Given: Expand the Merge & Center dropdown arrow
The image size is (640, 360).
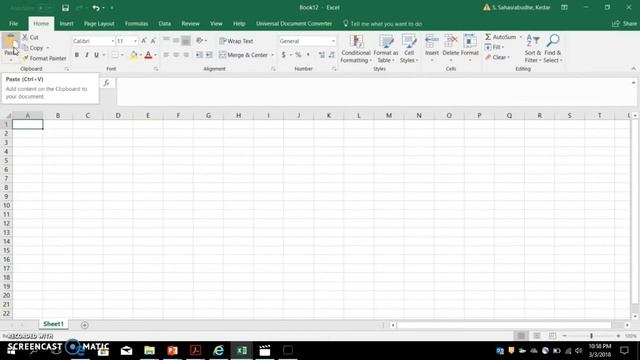Looking at the screenshot, I should click(x=272, y=55).
